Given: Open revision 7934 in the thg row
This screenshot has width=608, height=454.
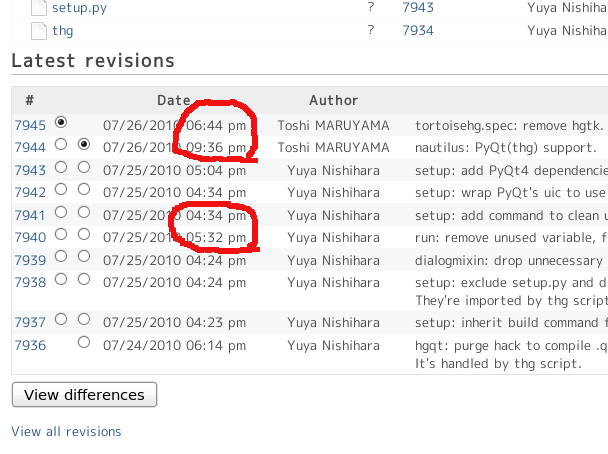Looking at the screenshot, I should (418, 31).
